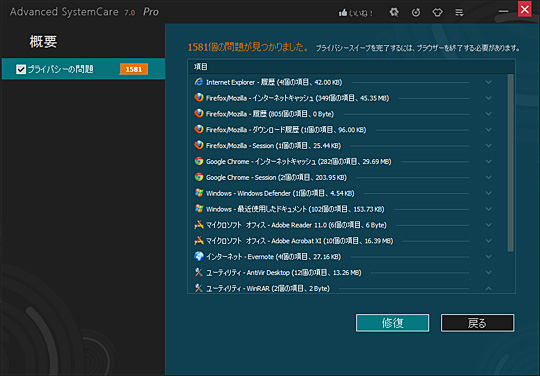Expand Adobe Reader 11.0 row chevron
Image resolution: width=540 pixels, height=376 pixels.
point(488,224)
